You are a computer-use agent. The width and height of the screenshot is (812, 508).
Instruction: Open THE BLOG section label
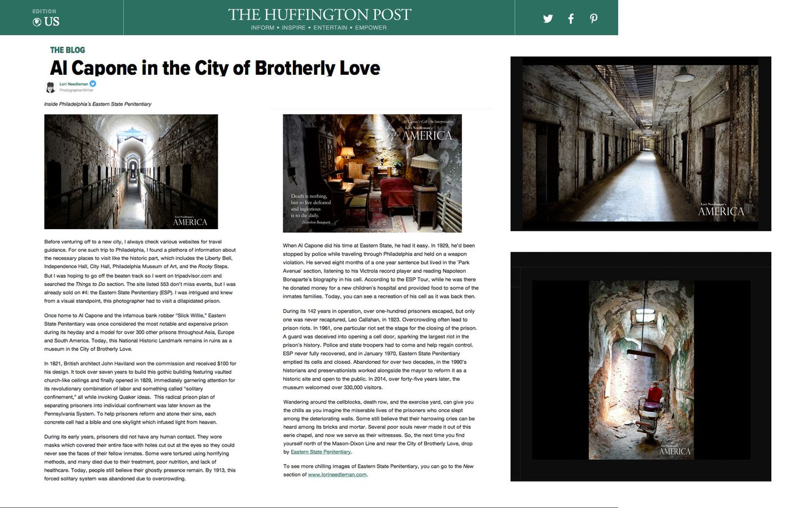coord(68,50)
